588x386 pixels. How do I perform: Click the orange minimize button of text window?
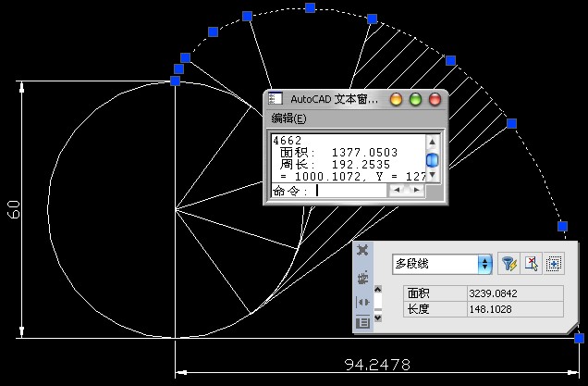396,99
